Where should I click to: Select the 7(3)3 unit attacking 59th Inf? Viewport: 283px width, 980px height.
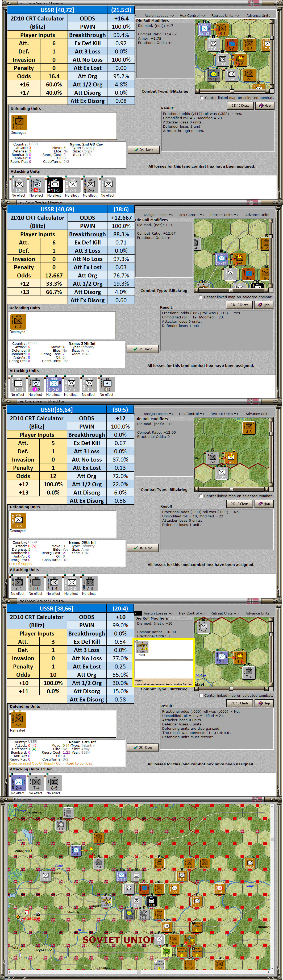tap(72, 583)
